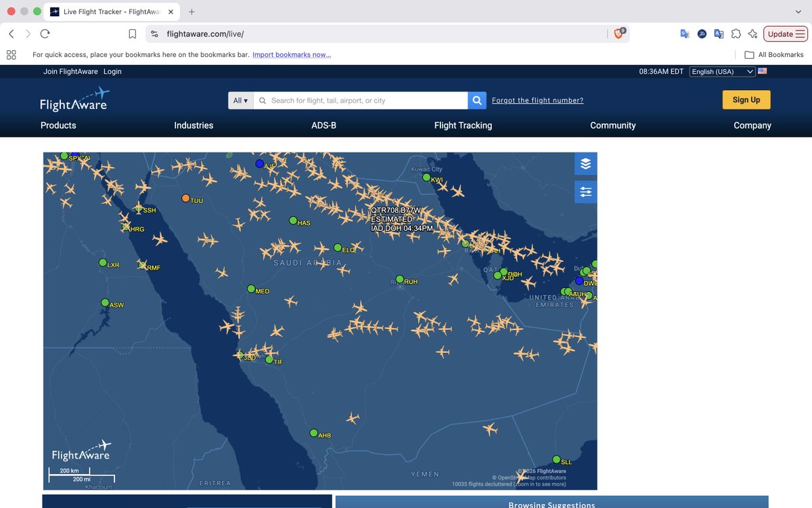The width and height of the screenshot is (812, 508).
Task: Click the Google Translate extension icon
Action: pyautogui.click(x=685, y=34)
